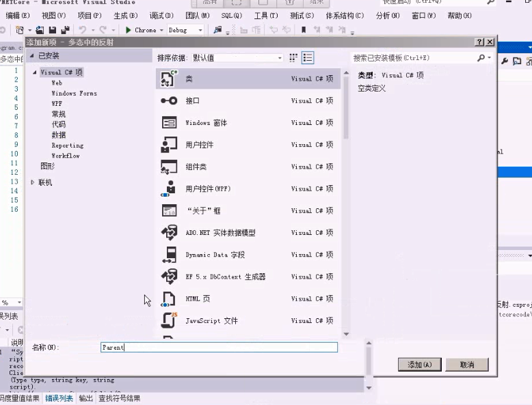Select the 用户控件(WPF) template icon

(169, 188)
